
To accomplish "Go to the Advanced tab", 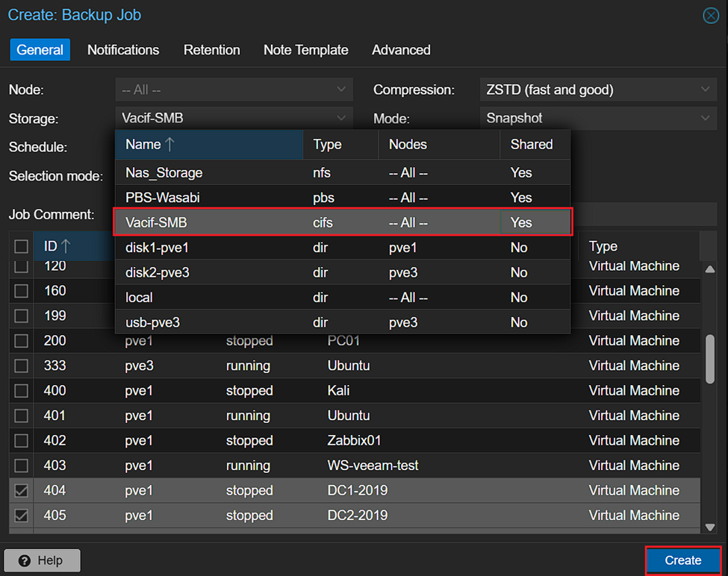I will [401, 50].
